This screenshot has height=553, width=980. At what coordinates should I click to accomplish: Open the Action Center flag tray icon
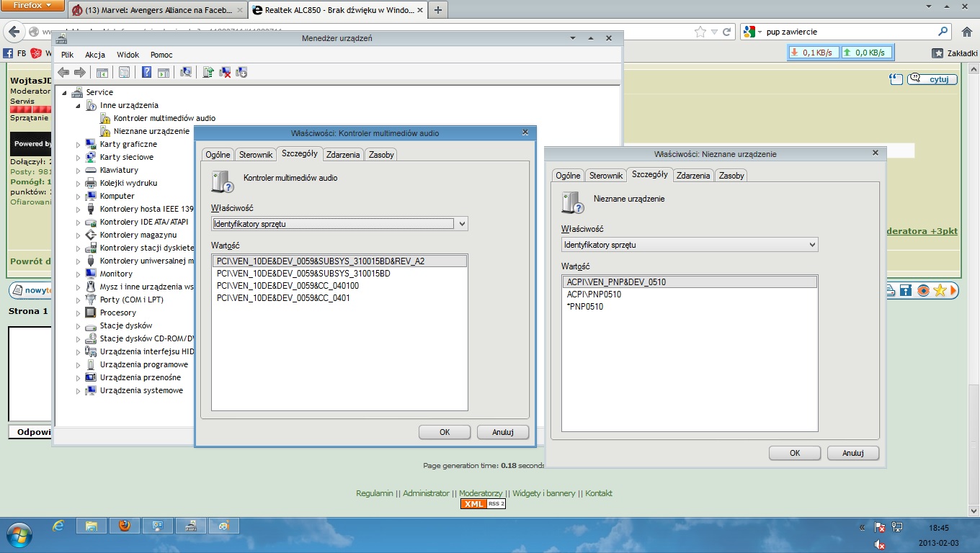point(880,528)
